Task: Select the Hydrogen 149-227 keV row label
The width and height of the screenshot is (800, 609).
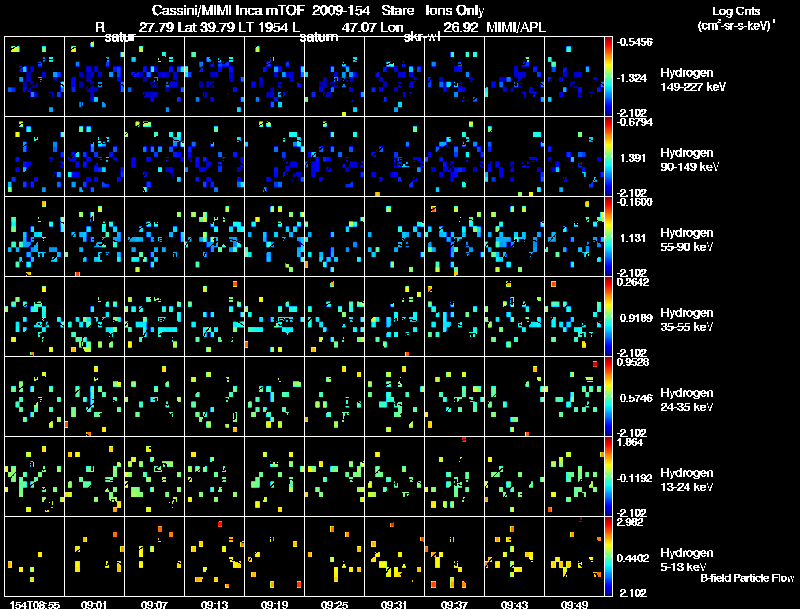Action: 693,80
